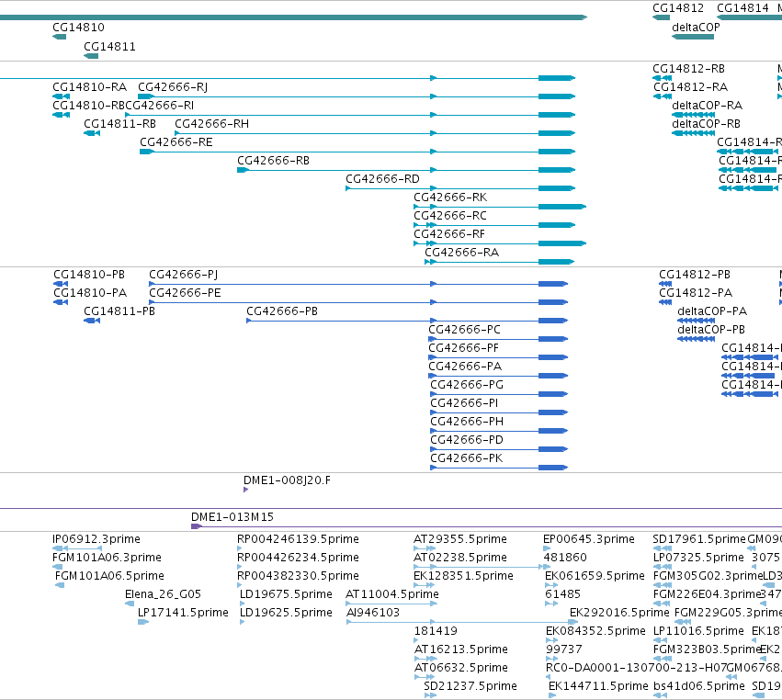
Task: Select protein CG42666-PJ label
Action: (184, 275)
